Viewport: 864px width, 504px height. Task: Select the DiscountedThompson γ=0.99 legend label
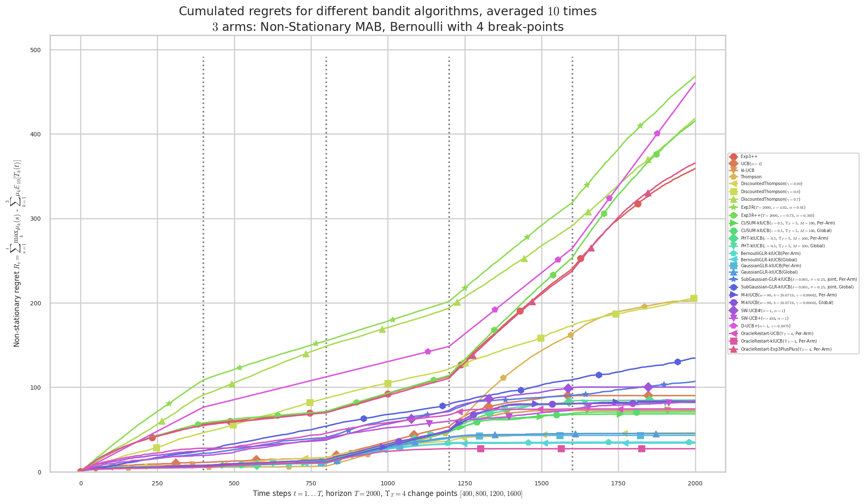coord(771,184)
